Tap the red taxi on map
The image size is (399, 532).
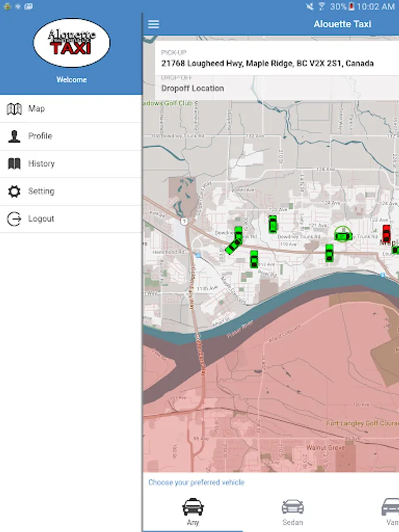pos(387,233)
